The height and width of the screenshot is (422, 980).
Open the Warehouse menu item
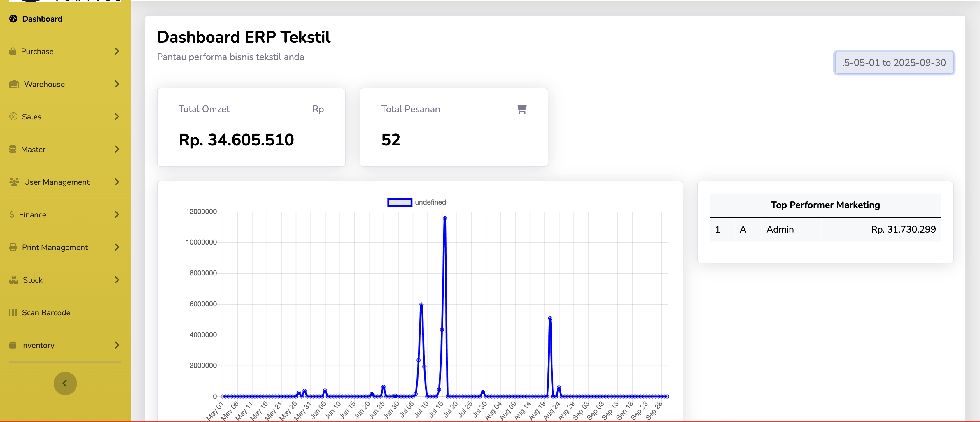point(45,84)
